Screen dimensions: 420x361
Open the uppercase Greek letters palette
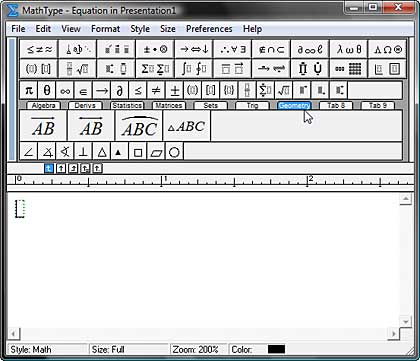coord(387,49)
